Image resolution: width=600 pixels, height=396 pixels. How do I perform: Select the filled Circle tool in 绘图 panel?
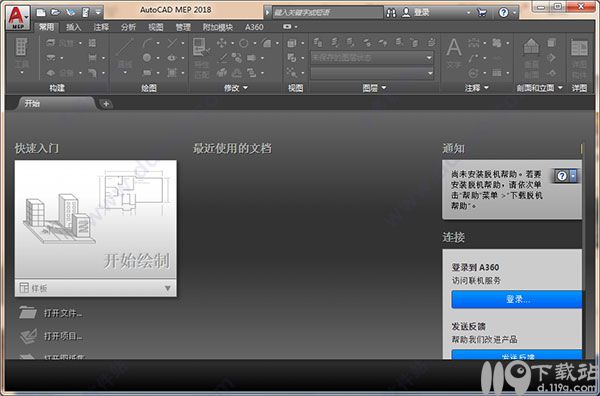click(x=147, y=58)
